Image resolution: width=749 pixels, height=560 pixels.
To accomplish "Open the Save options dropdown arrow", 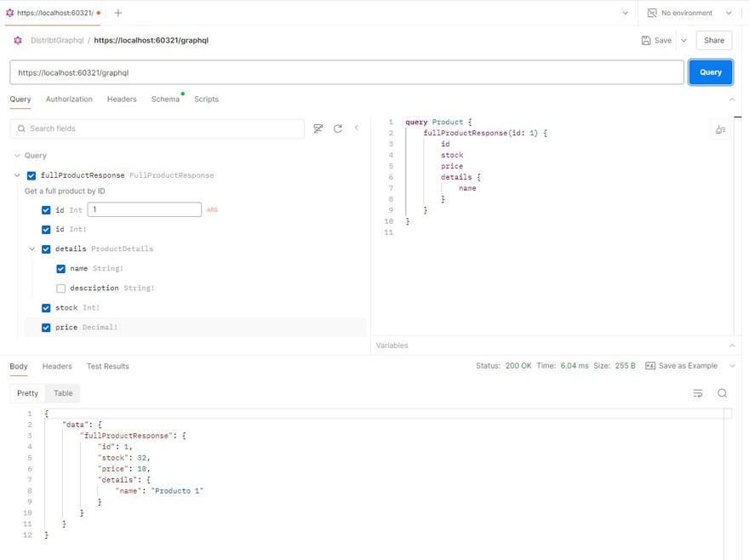I will coord(683,41).
